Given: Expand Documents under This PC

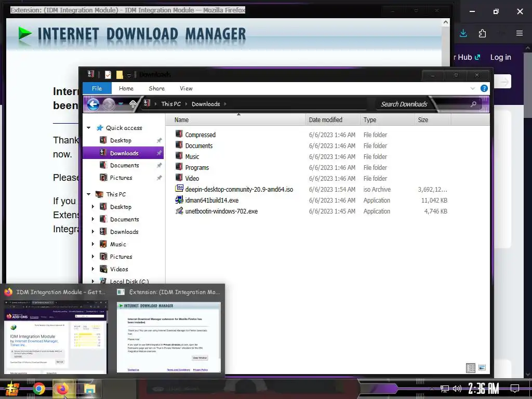Looking at the screenshot, I should 93,219.
